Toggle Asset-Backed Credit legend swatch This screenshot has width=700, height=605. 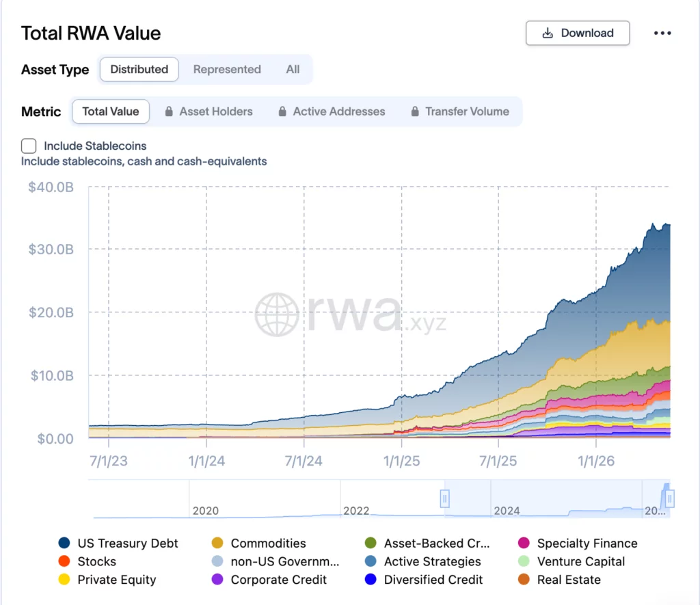pos(371,543)
